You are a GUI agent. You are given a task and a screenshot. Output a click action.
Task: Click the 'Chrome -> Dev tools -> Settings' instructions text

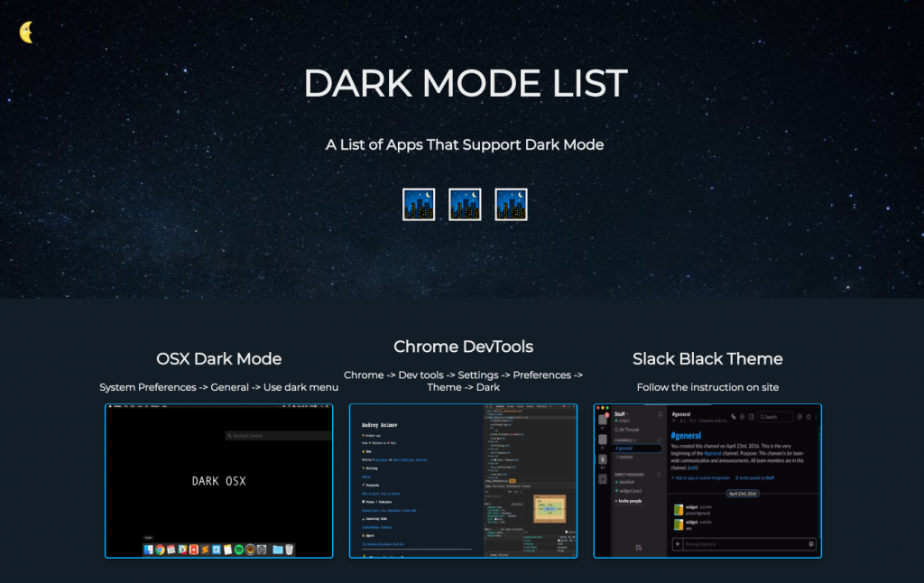(x=463, y=381)
